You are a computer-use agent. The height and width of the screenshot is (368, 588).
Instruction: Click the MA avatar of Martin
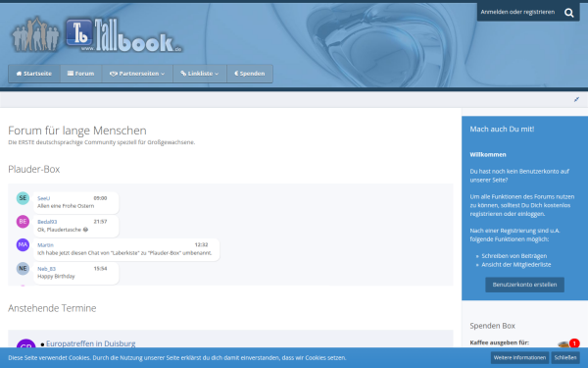(23, 244)
